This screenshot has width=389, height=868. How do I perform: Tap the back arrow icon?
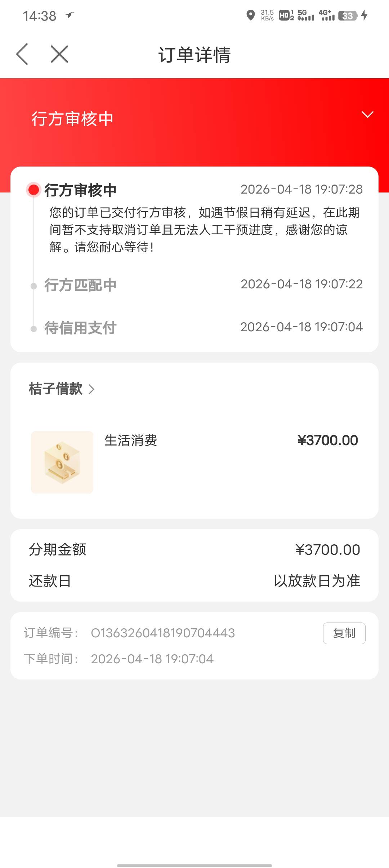pos(22,54)
